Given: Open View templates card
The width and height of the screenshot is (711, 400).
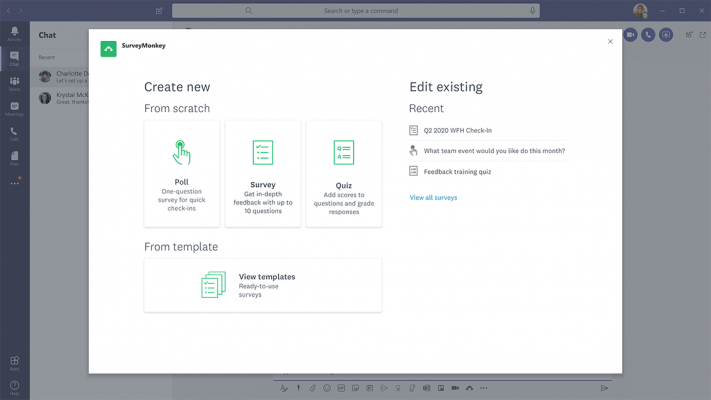Looking at the screenshot, I should point(263,285).
